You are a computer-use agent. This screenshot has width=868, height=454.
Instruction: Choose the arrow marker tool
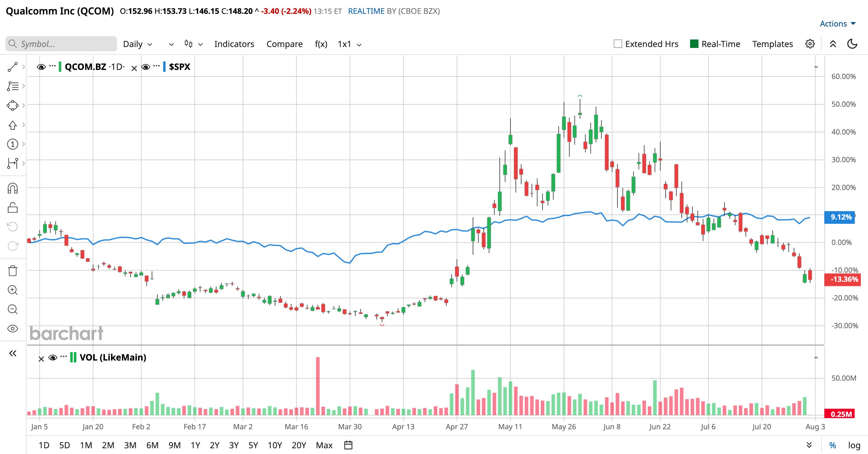[12, 125]
